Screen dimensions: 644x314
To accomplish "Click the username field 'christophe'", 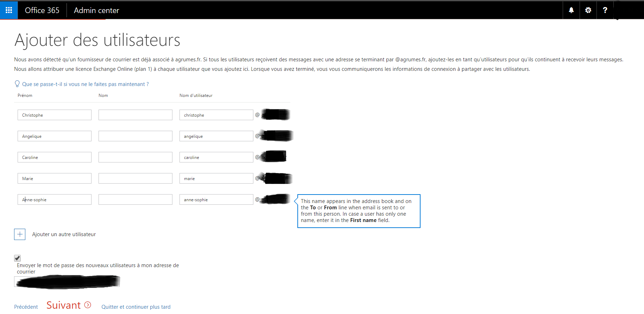I will (x=216, y=115).
